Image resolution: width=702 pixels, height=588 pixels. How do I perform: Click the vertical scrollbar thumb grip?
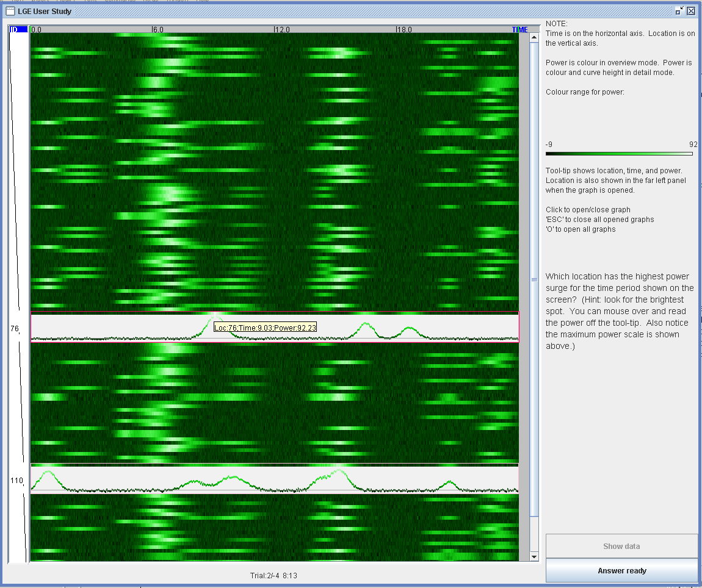pos(534,280)
